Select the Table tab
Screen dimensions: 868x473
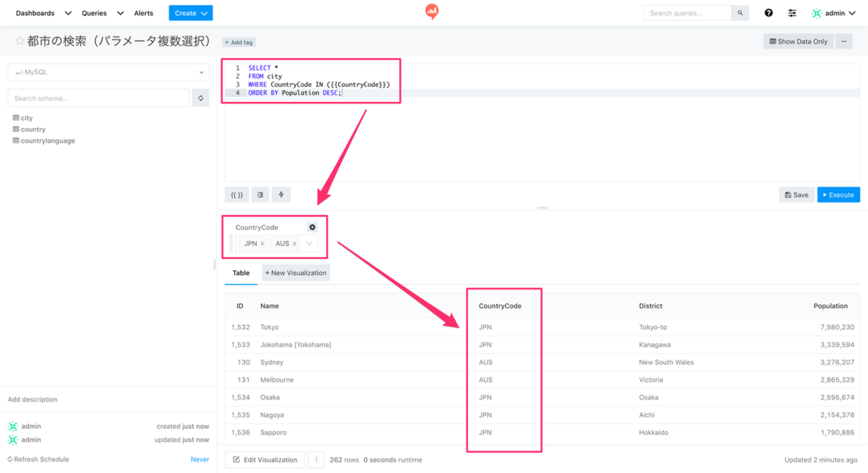tap(241, 273)
